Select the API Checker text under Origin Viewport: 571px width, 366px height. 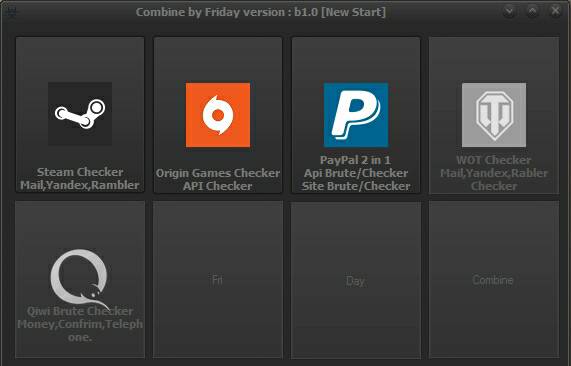pyautogui.click(x=218, y=186)
